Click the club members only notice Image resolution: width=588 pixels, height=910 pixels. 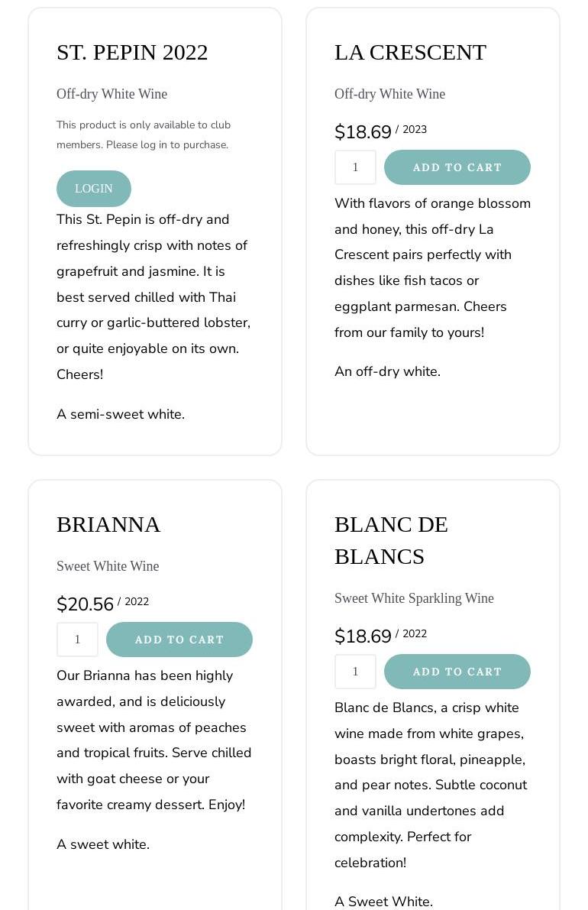coord(144,134)
